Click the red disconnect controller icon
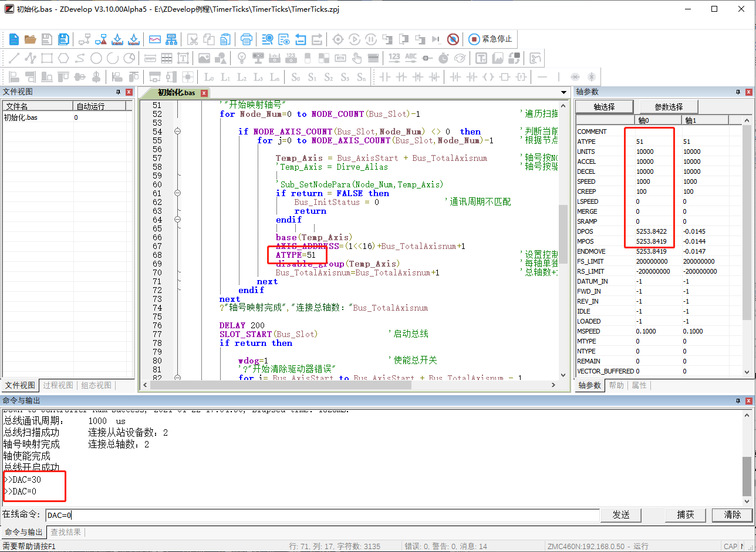 pyautogui.click(x=453, y=39)
